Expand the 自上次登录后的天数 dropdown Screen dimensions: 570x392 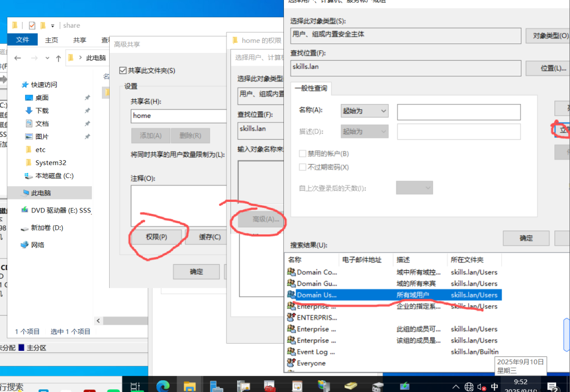414,188
